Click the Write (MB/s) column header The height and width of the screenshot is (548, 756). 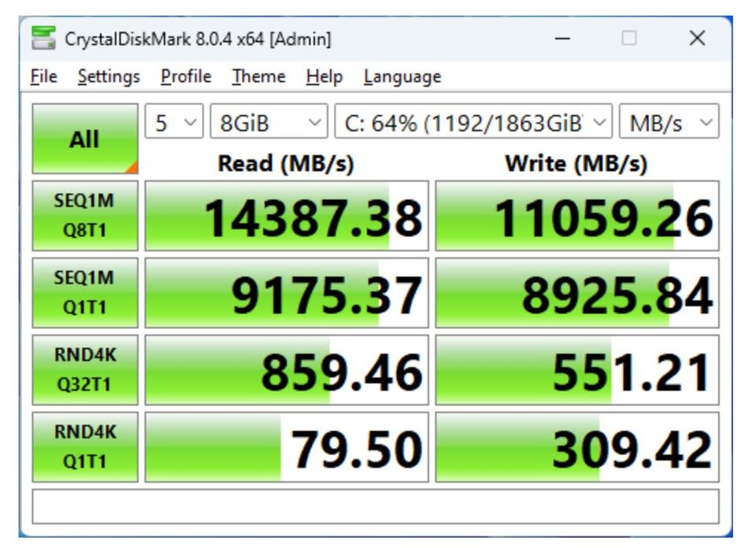coord(576,164)
